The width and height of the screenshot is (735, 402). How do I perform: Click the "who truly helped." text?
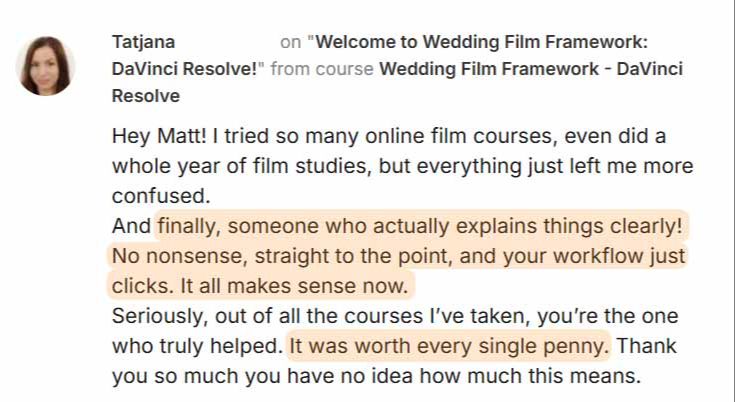[x=197, y=346]
